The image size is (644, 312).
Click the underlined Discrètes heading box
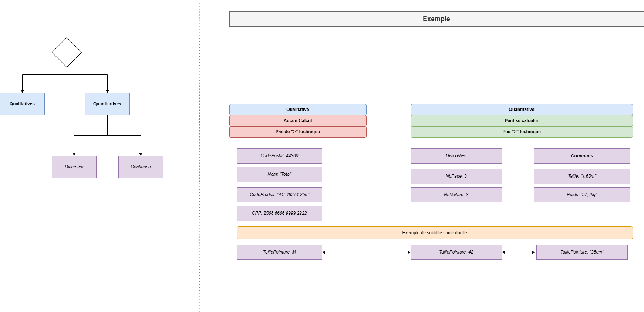(456, 156)
